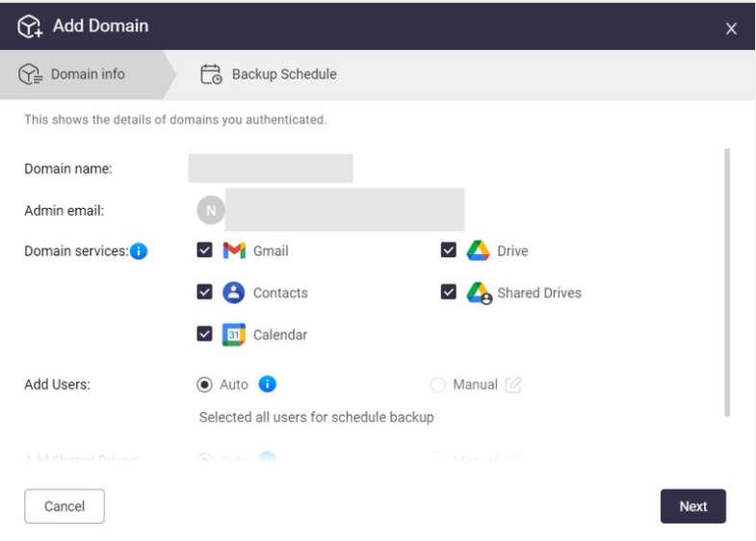756x541 pixels.
Task: Click the Google Calendar icon
Action: [234, 335]
